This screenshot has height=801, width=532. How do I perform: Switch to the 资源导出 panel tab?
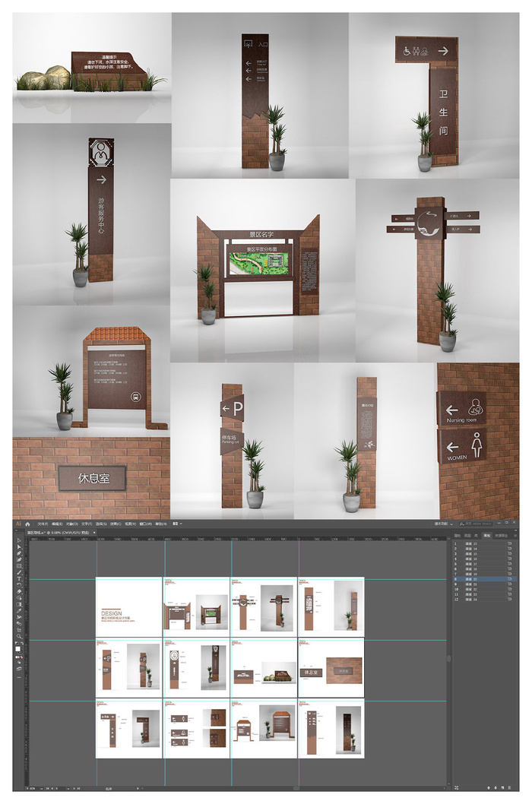(x=502, y=535)
